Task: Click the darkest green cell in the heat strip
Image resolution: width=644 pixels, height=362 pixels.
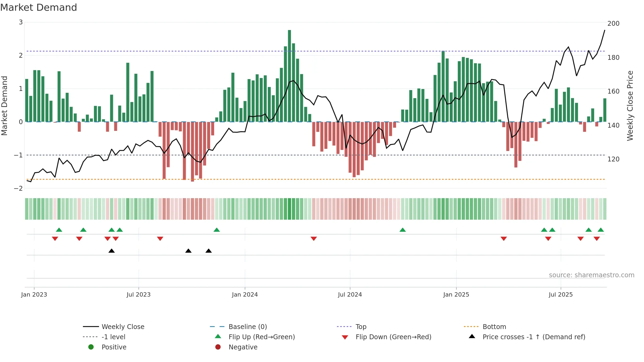Action: click(290, 209)
